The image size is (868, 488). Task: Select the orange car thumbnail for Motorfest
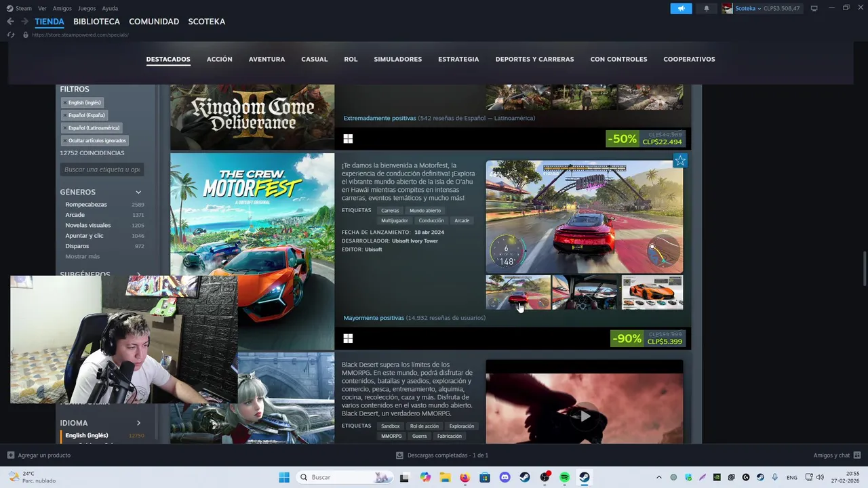click(x=652, y=293)
